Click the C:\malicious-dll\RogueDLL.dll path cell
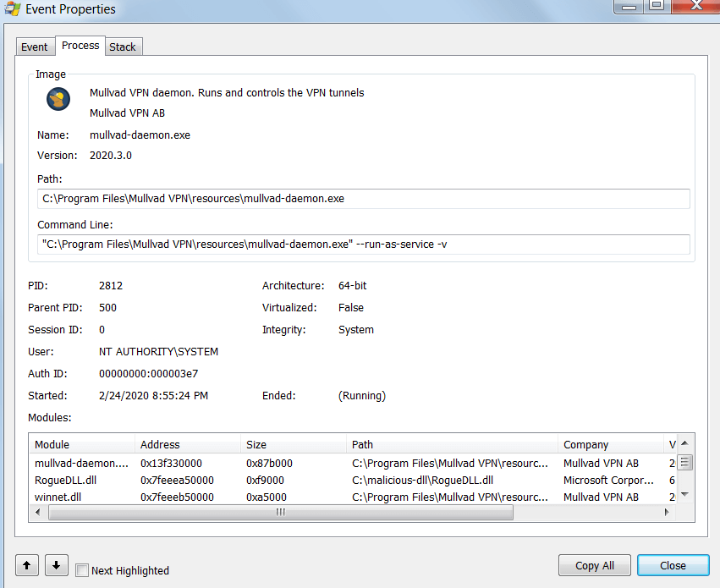This screenshot has width=720, height=588. (x=422, y=481)
